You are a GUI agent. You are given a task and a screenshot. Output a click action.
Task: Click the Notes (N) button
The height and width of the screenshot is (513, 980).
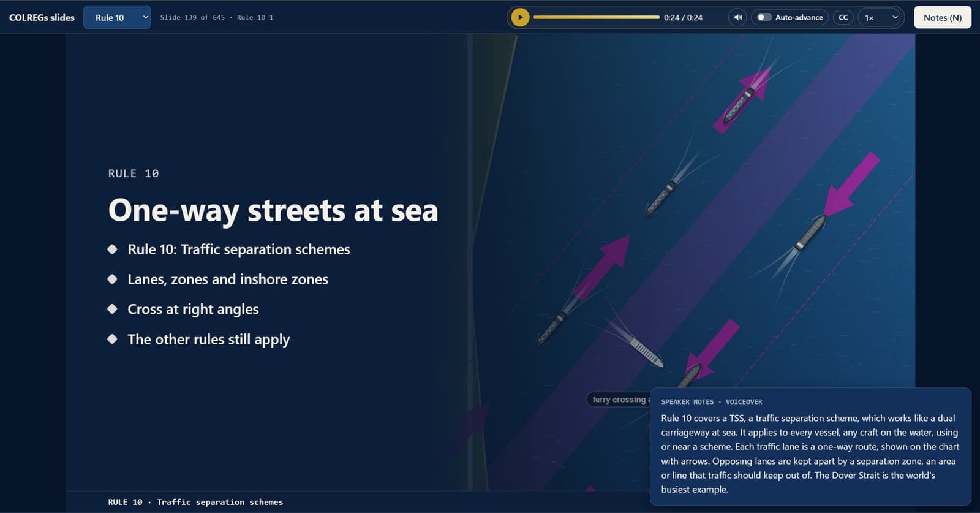(x=943, y=17)
